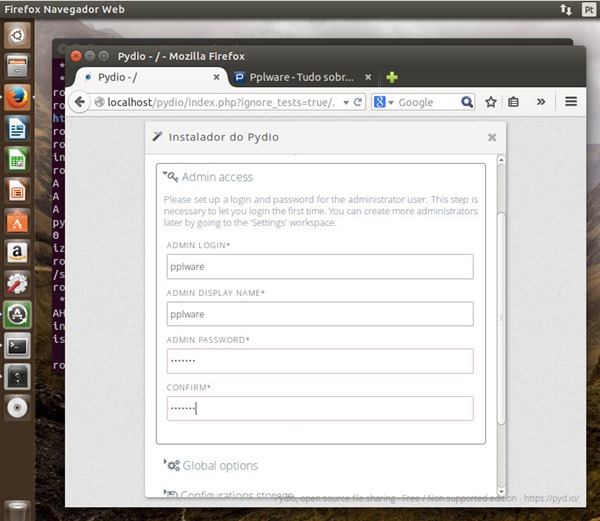Open Ubuntu Software Center icon
The width and height of the screenshot is (600, 521).
click(x=17, y=222)
